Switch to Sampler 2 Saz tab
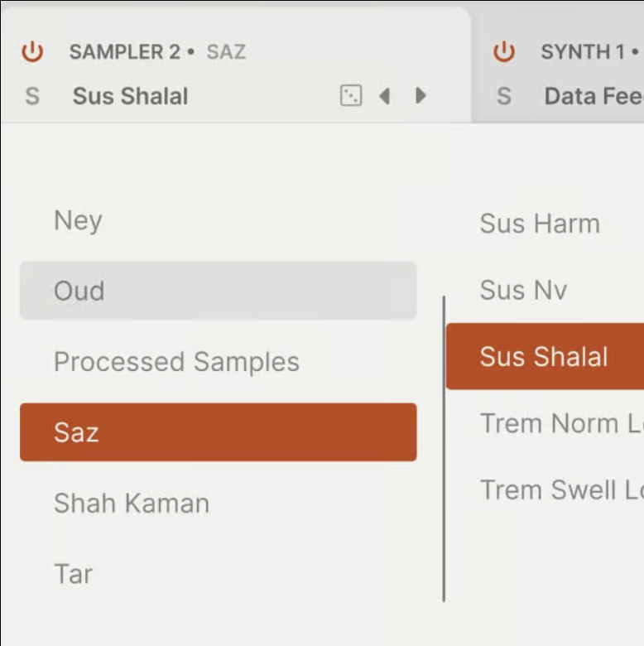The height and width of the screenshot is (646, 644). pos(157,52)
